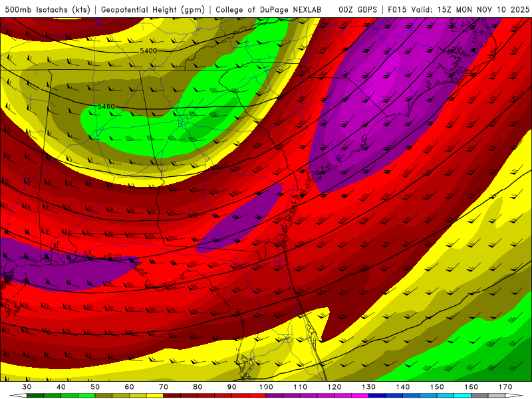Click the "College of DuPage NEXLAB" label

point(269,9)
